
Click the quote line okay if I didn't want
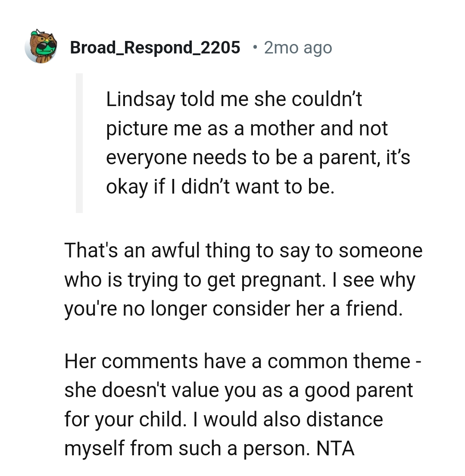coord(194,186)
